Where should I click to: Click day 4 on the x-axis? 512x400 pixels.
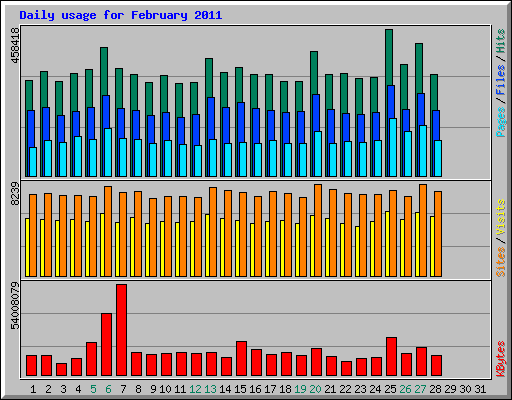[78, 389]
